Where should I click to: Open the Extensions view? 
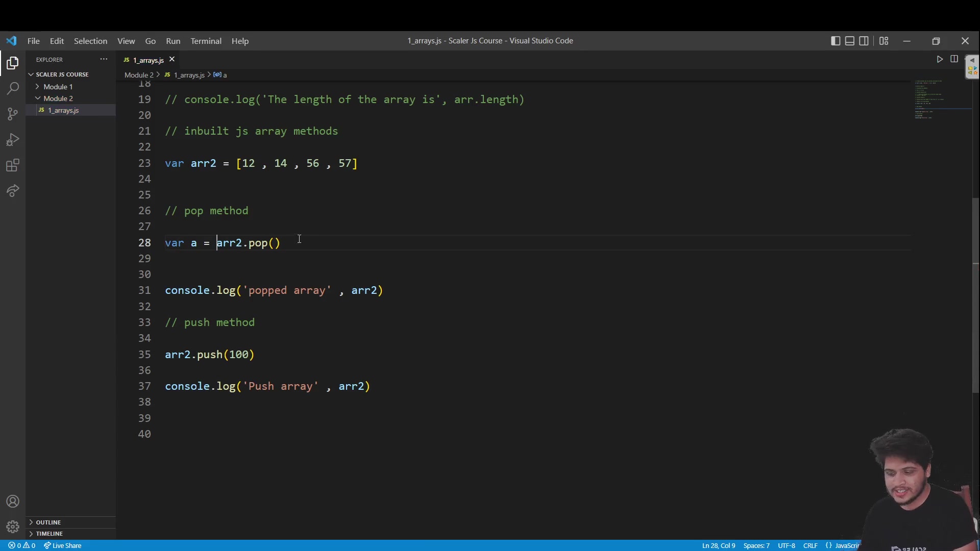coord(12,165)
